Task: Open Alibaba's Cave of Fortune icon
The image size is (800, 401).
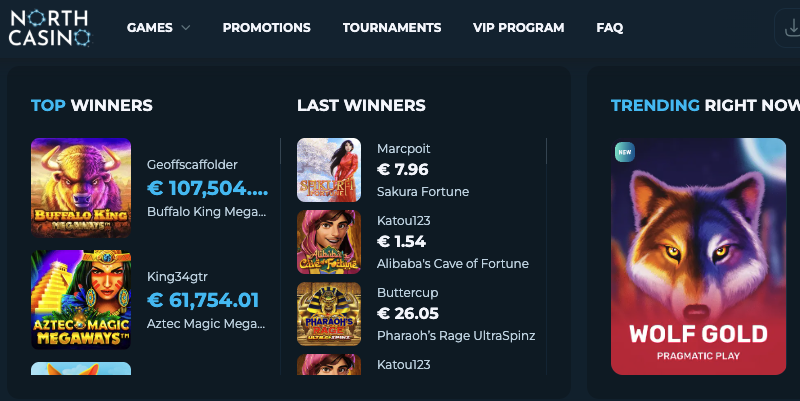Action: [x=329, y=242]
